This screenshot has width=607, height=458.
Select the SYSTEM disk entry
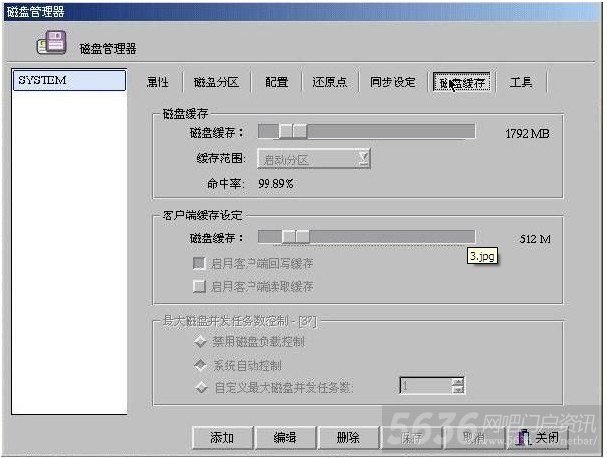tap(69, 80)
